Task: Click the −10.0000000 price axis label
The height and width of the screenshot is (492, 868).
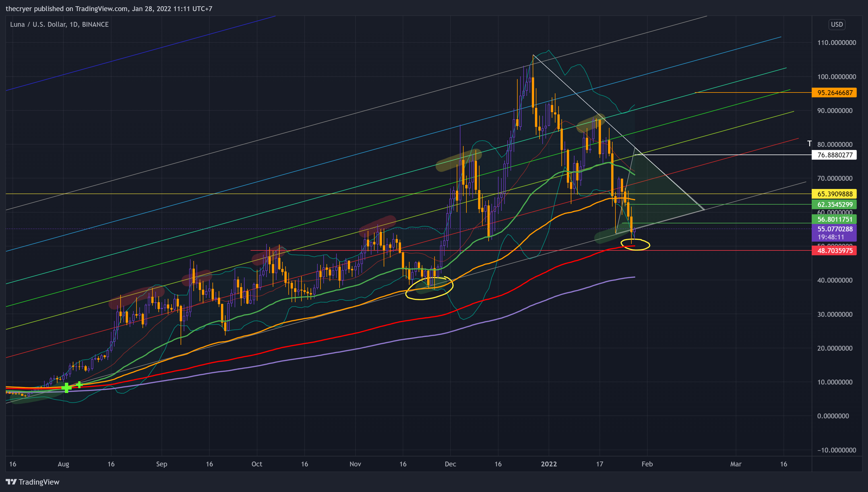Action: [836, 450]
